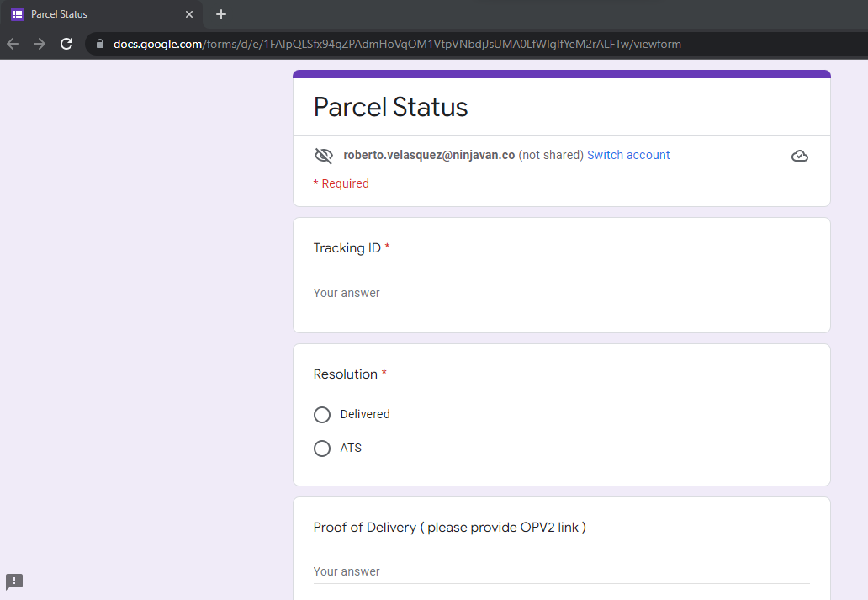Click the ATS option label text
868x600 pixels.
pos(351,448)
